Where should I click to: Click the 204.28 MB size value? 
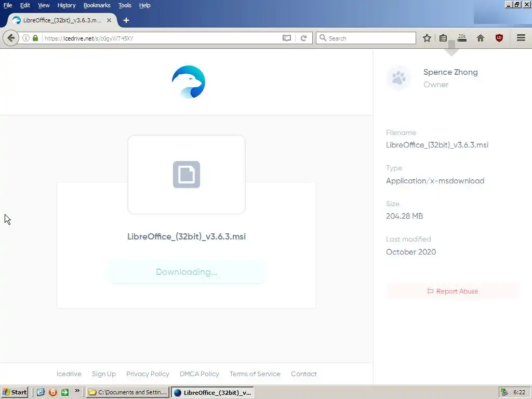pos(404,216)
